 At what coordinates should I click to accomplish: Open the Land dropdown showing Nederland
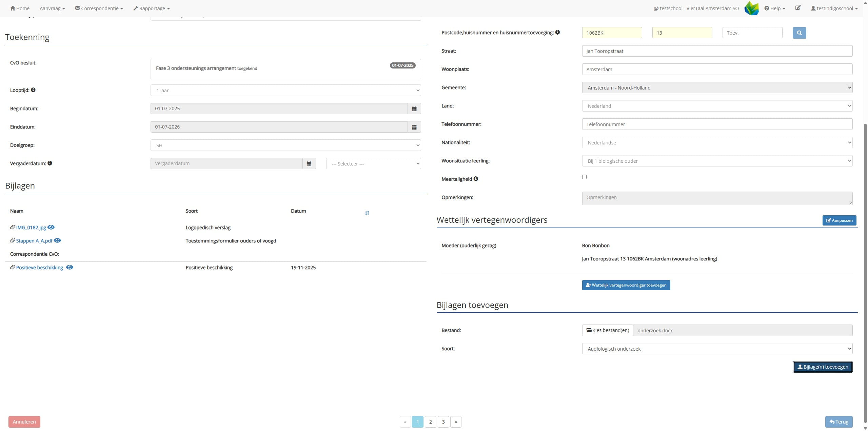coord(717,106)
